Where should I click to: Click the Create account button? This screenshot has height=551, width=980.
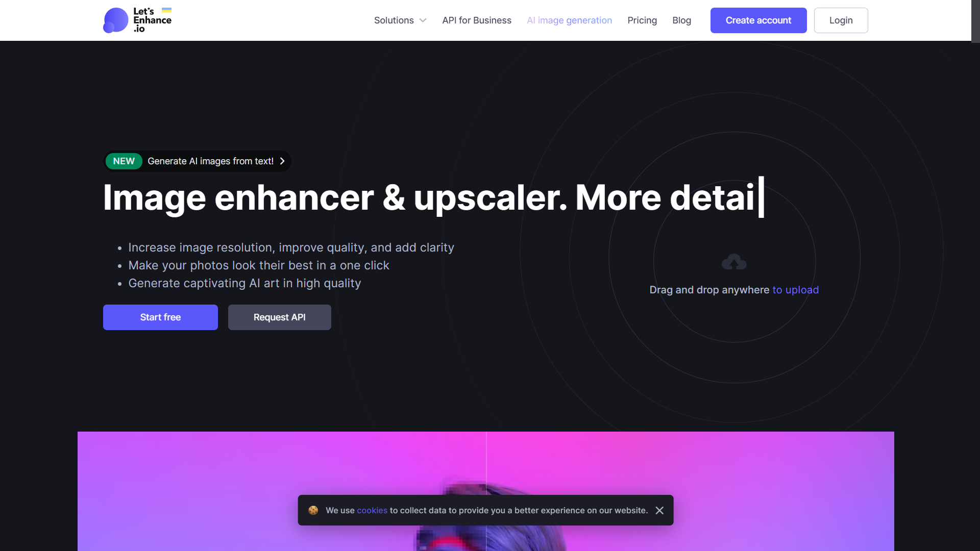(x=758, y=19)
